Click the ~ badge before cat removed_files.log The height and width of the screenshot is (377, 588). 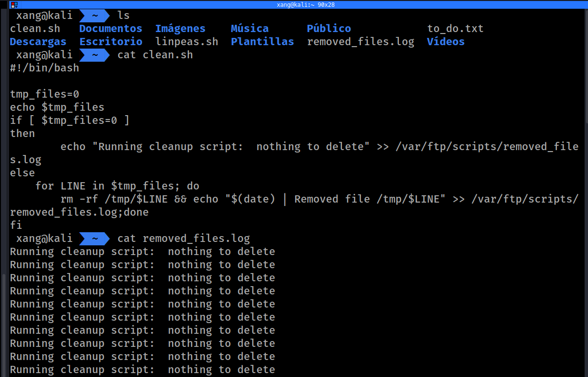click(94, 239)
